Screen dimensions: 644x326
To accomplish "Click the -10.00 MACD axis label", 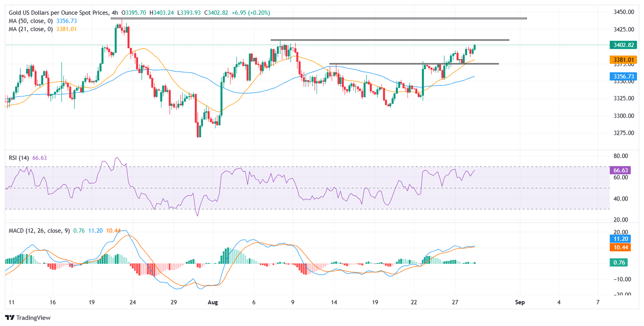I will [x=623, y=280].
